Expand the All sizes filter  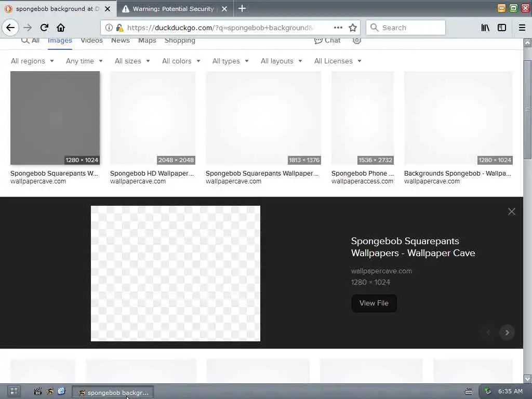click(x=132, y=61)
